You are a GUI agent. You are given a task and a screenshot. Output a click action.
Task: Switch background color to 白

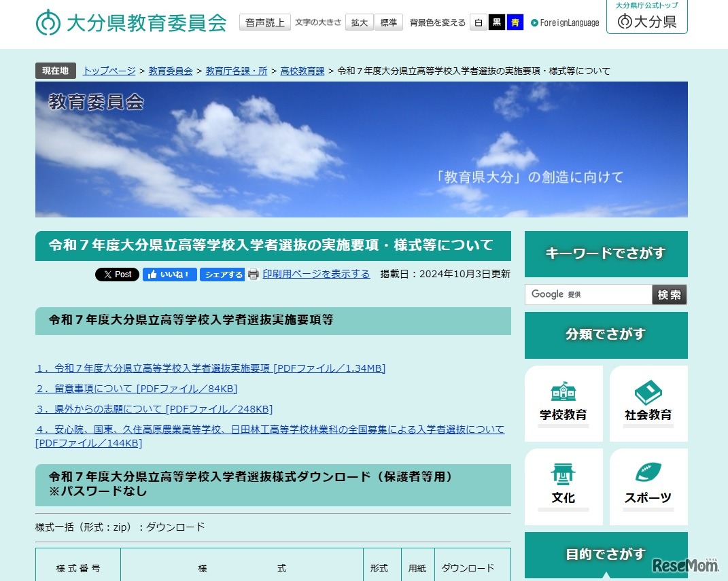[x=479, y=22]
